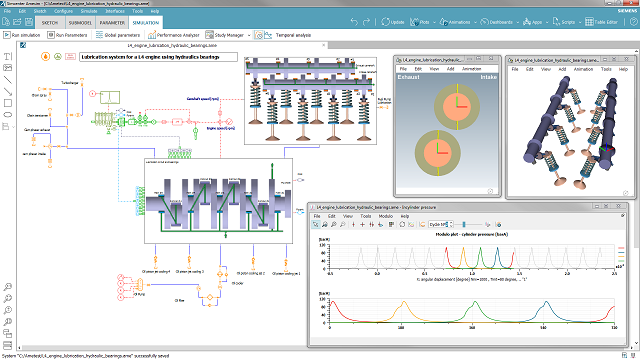Expand the Study Manager dropdown arrow
Screen dimensions: 640x360
tap(249, 36)
